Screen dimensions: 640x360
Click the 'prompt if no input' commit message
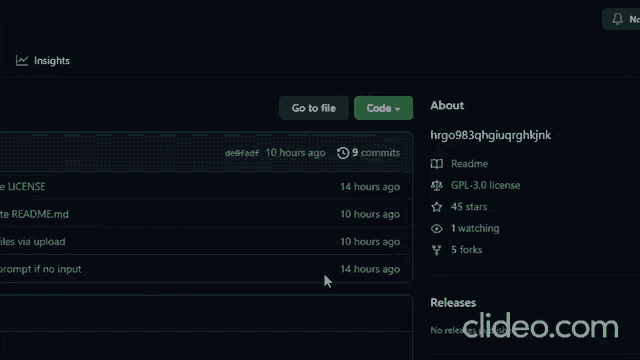pyautogui.click(x=41, y=269)
